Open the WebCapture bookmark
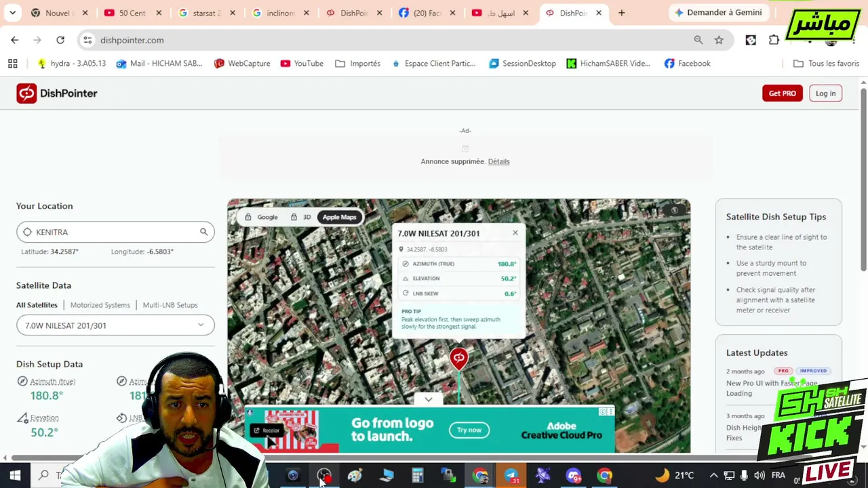Image resolution: width=868 pixels, height=488 pixels. coord(242,63)
